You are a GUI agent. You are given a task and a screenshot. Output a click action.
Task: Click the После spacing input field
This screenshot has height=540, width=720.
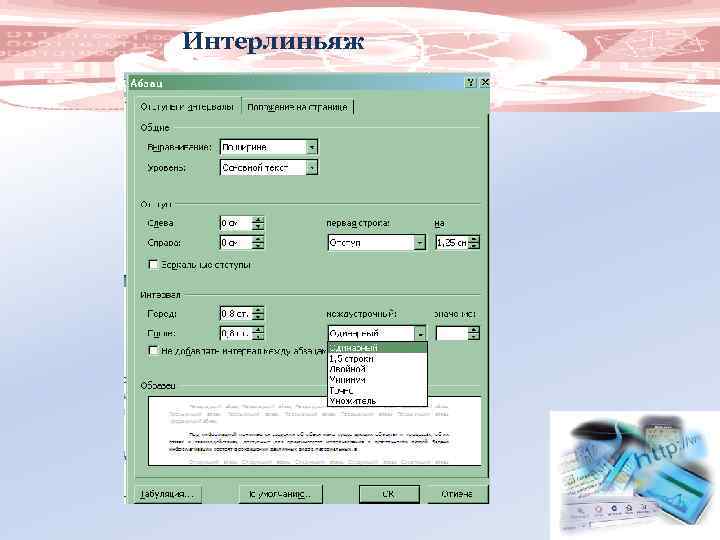click(236, 333)
